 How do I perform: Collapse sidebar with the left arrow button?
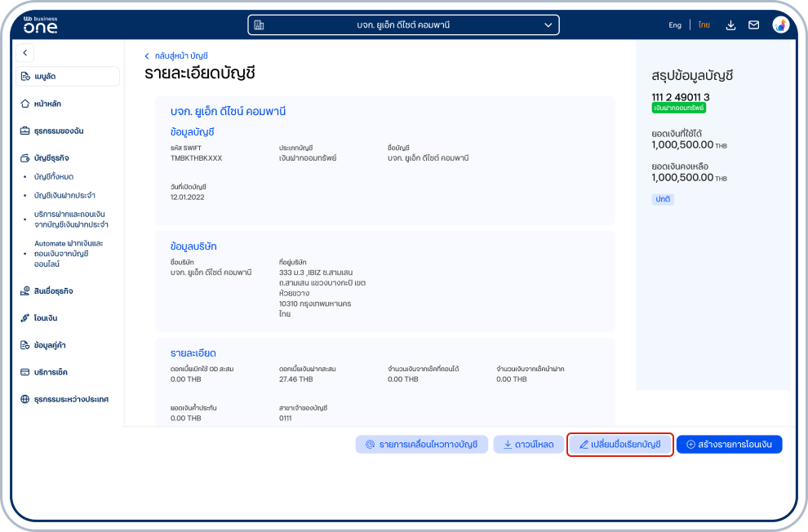point(25,53)
